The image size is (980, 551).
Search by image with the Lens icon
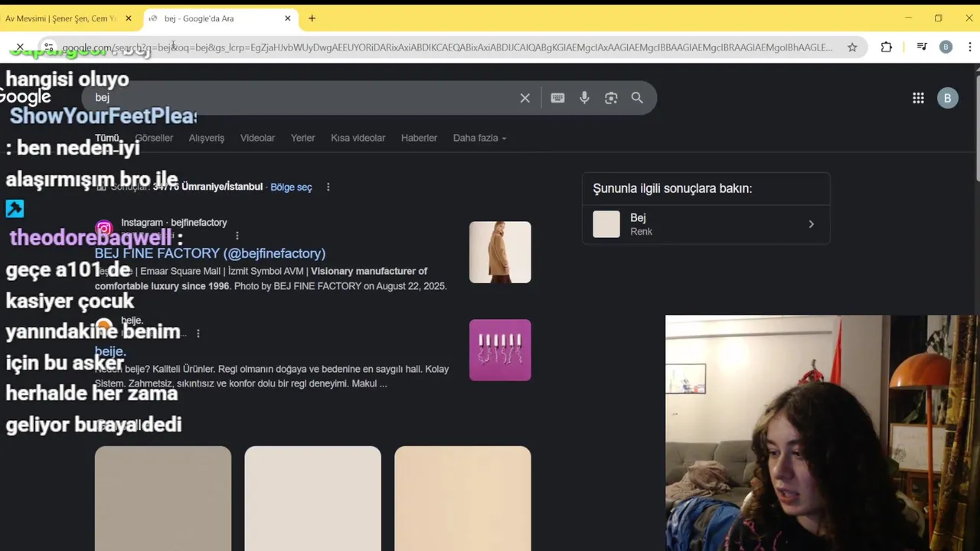point(611,98)
